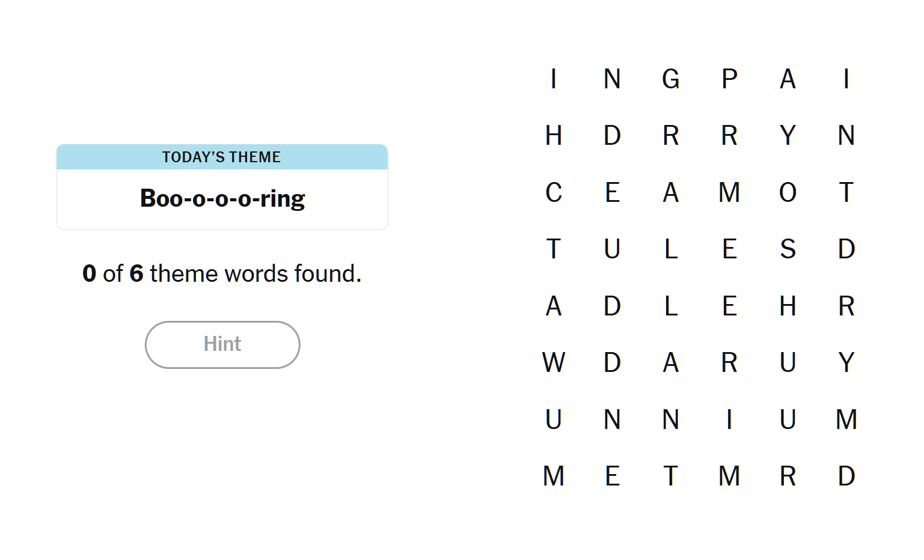Pick the letter G between N and P
The width and height of the screenshot is (924, 560).
point(670,79)
